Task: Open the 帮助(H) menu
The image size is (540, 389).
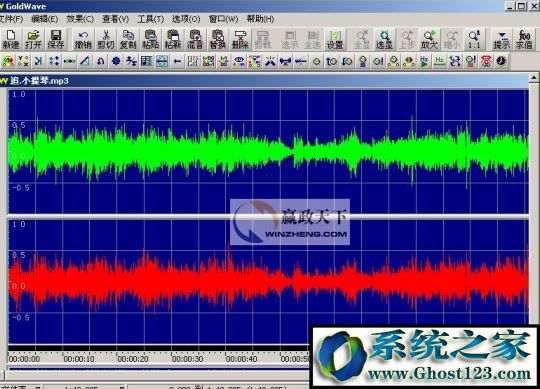Action: [260, 19]
